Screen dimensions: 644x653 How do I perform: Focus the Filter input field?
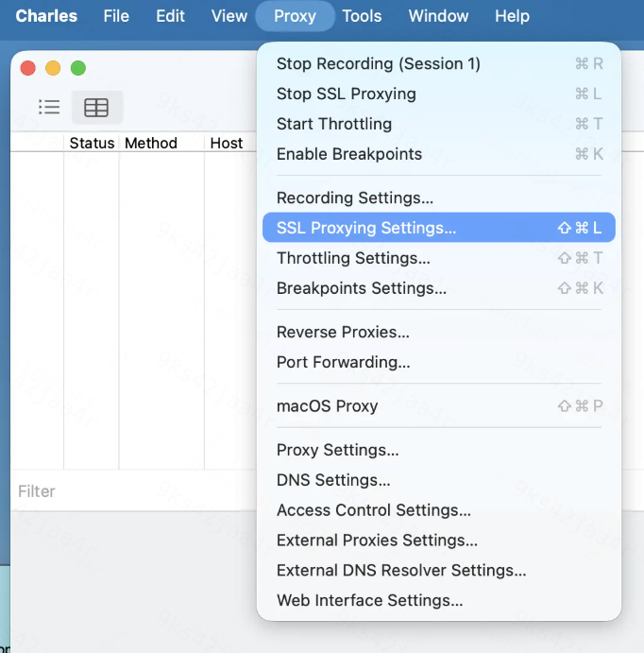coord(133,491)
